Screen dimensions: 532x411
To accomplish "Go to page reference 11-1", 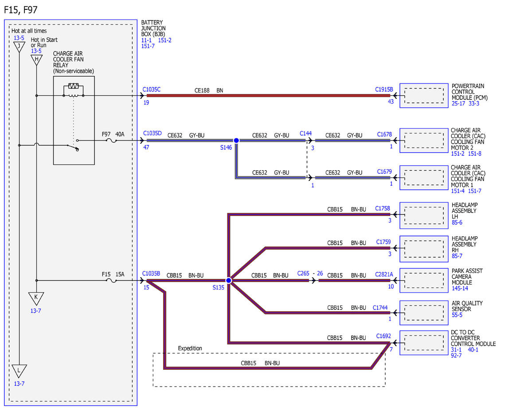I will coord(146,40).
